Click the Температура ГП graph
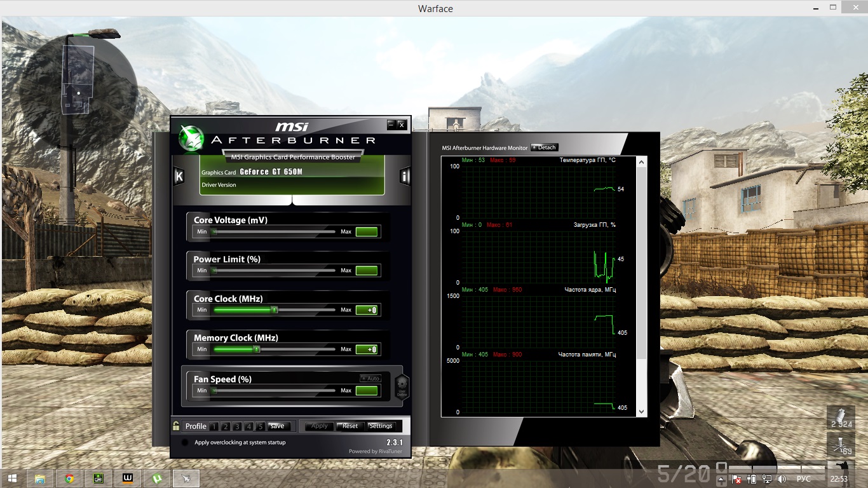The image size is (868, 488). click(539, 193)
